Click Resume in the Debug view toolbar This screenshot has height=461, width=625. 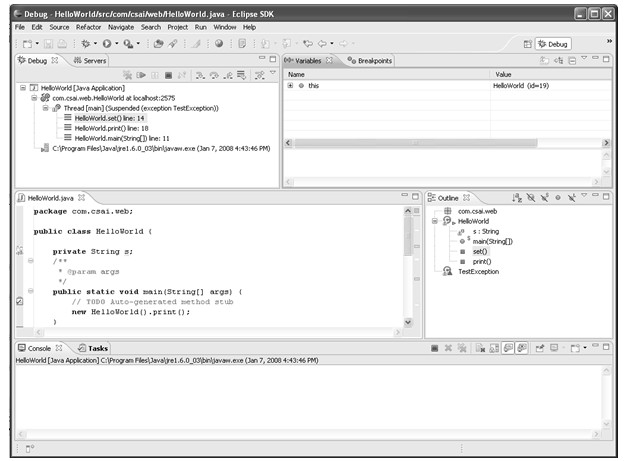click(141, 75)
